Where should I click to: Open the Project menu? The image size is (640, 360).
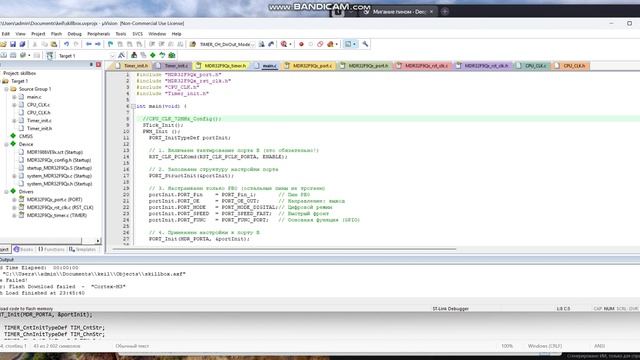point(38,34)
